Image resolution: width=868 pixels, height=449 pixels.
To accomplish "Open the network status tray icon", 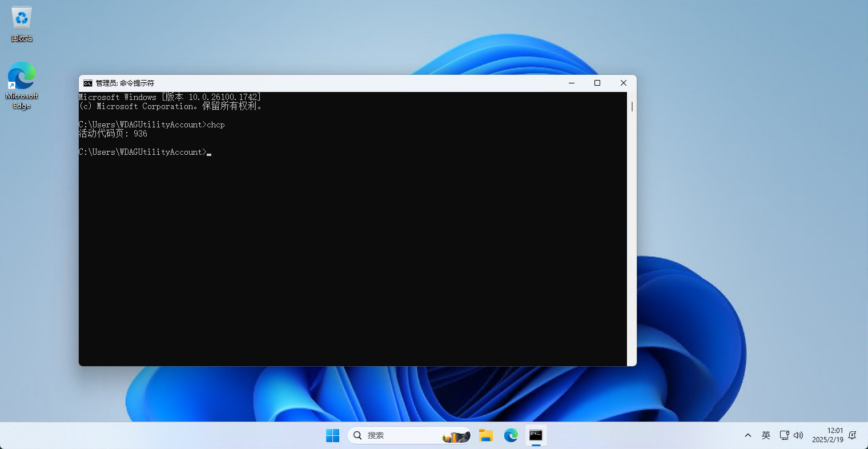I will [x=783, y=435].
